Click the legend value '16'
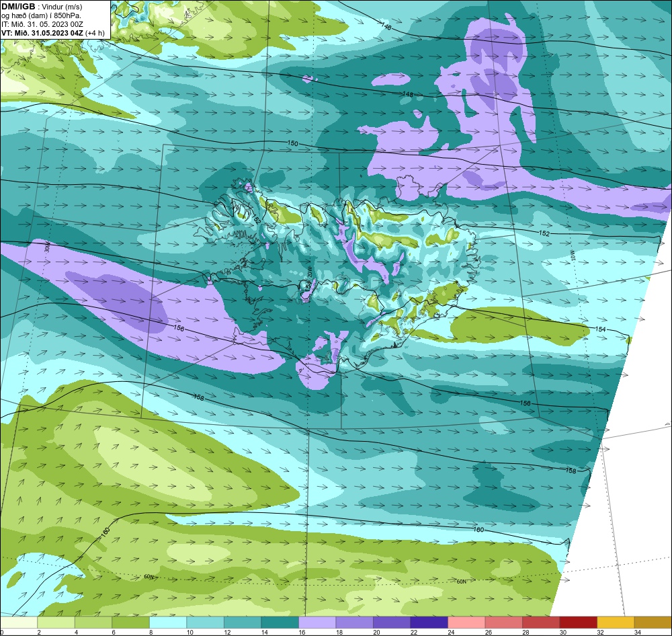The height and width of the screenshot is (636, 672). pyautogui.click(x=302, y=632)
